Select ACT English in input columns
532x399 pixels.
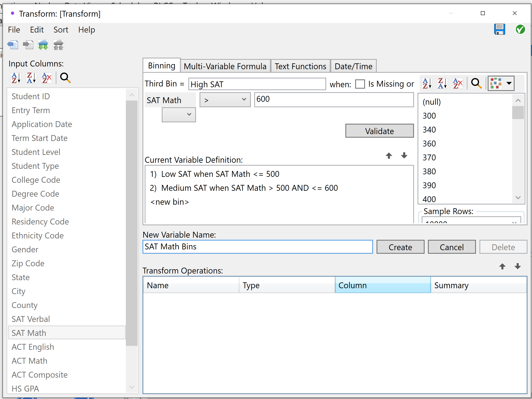click(67, 347)
